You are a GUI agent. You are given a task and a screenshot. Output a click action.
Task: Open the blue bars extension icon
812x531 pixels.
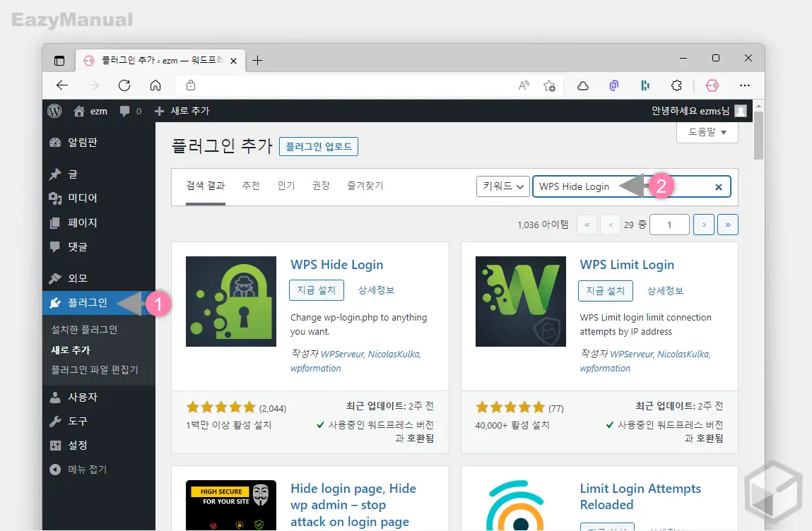pyautogui.click(x=645, y=85)
